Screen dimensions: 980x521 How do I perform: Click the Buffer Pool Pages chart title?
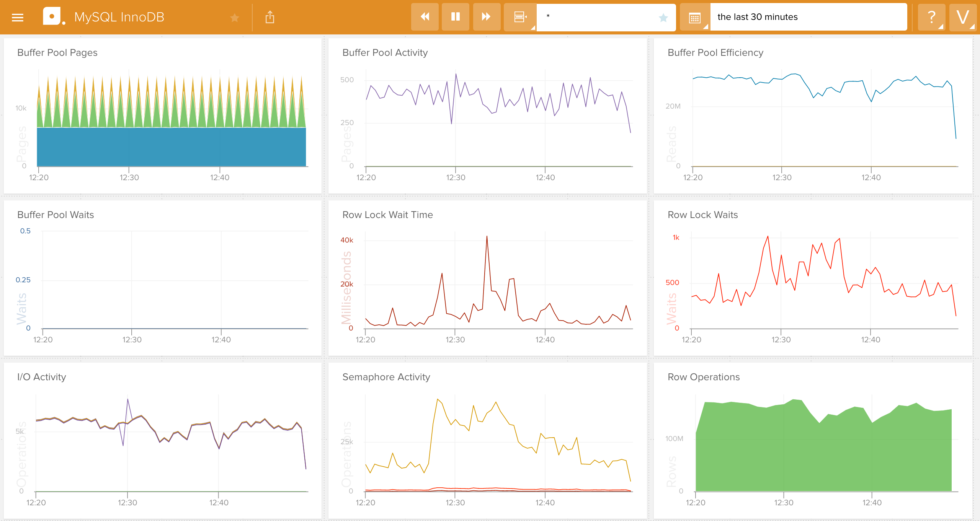(x=57, y=52)
